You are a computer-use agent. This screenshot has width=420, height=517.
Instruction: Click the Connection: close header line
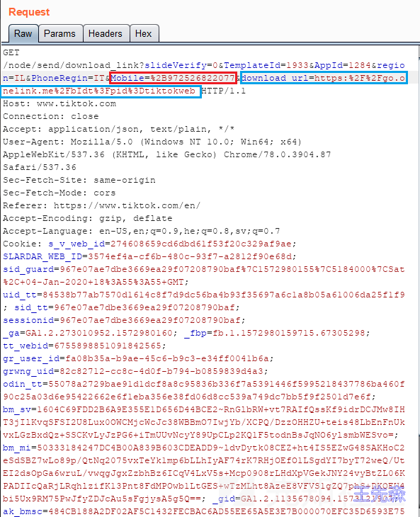[x=51, y=116]
